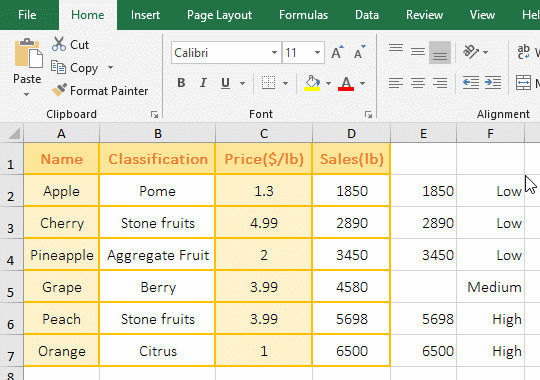Open the text Orientation tool
The width and height of the screenshot is (540, 380).
[x=471, y=52]
